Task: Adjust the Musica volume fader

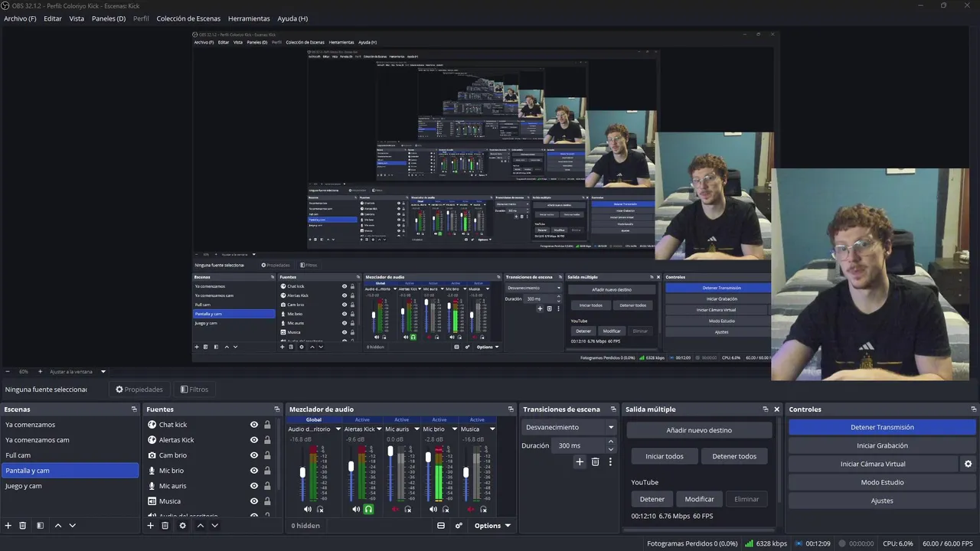Action: pos(465,473)
